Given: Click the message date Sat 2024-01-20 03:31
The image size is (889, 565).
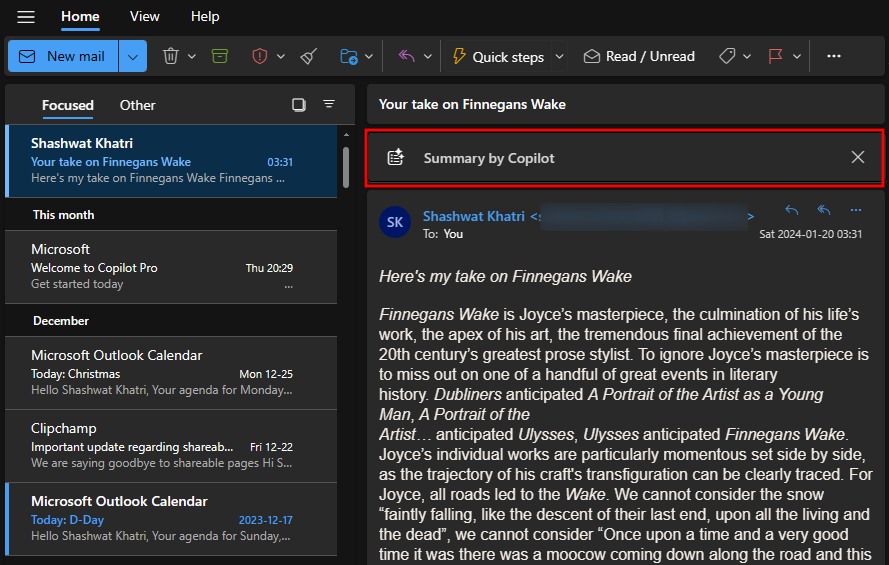Looking at the screenshot, I should [x=811, y=234].
